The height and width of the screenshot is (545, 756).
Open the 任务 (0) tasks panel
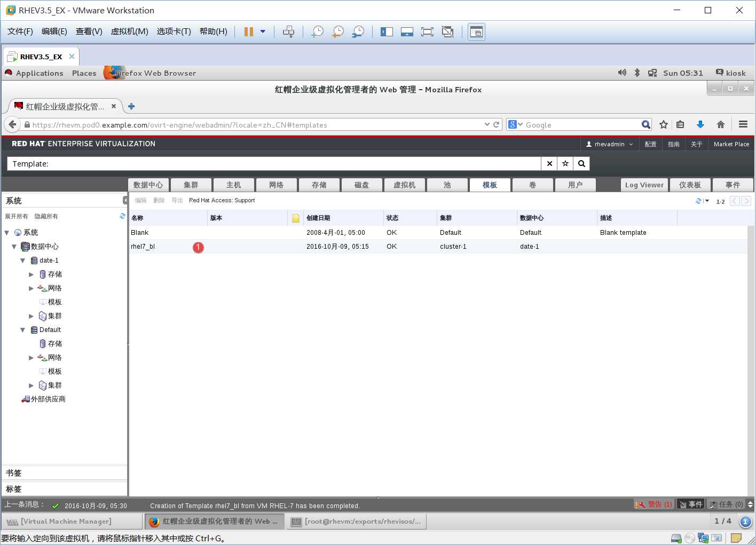click(727, 504)
